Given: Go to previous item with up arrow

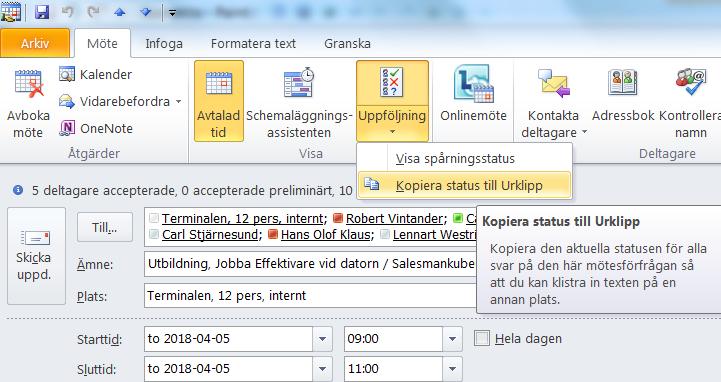Looking at the screenshot, I should coord(120,12).
